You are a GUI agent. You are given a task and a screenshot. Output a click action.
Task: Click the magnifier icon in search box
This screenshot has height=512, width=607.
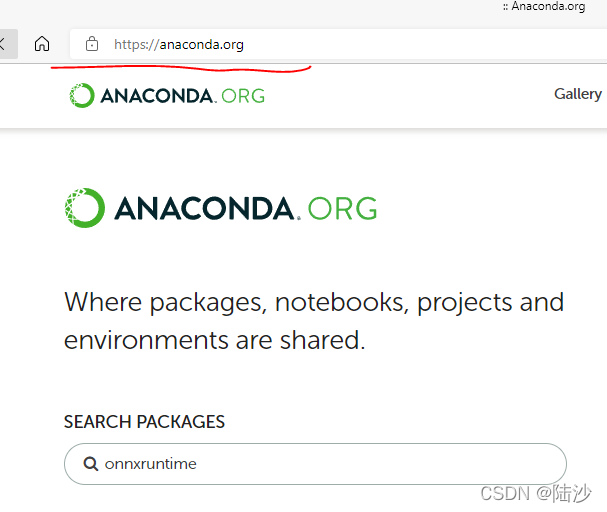[x=91, y=463]
